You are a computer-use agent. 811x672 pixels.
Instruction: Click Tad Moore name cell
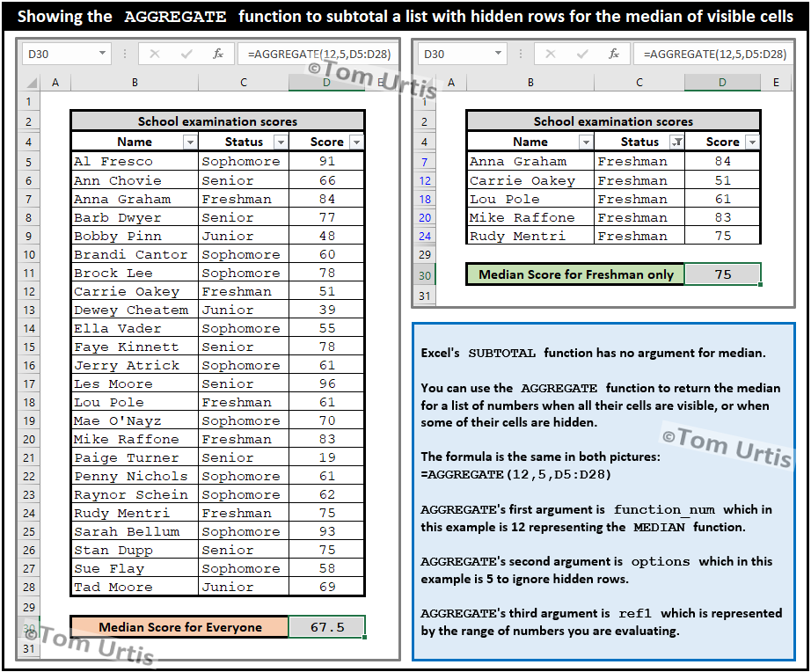point(135,588)
